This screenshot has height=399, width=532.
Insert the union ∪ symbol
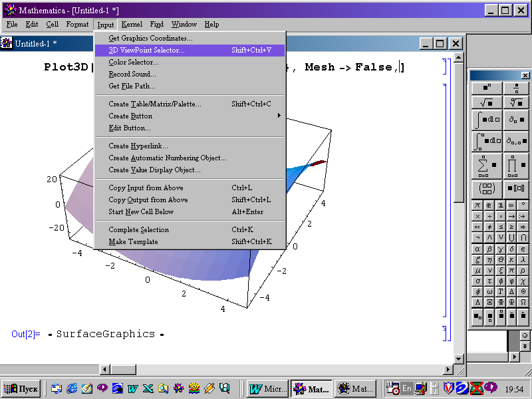tap(511, 237)
